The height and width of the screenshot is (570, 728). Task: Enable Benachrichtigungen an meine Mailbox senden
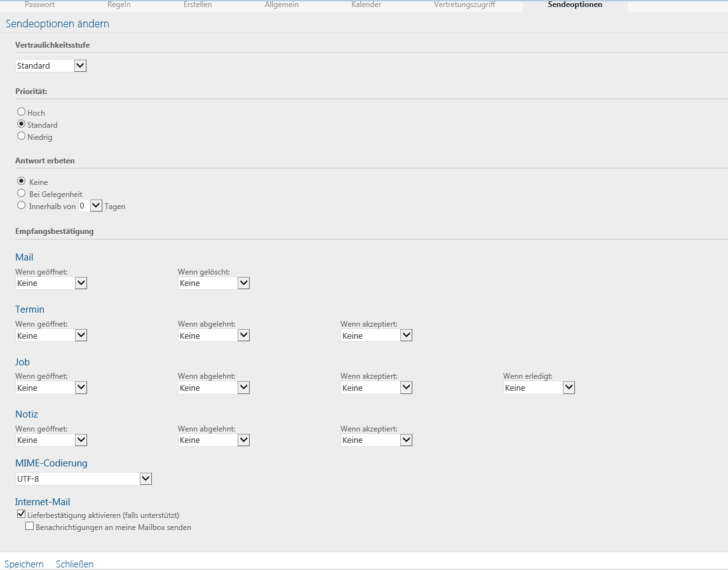pyautogui.click(x=29, y=527)
